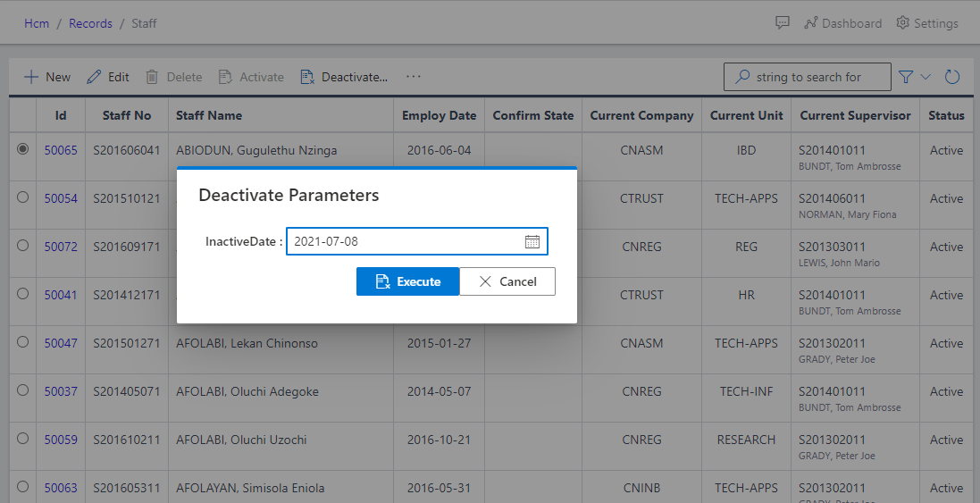Click staff name ABIODUN, Gugulethu Nzinga
980x503 pixels.
[256, 151]
